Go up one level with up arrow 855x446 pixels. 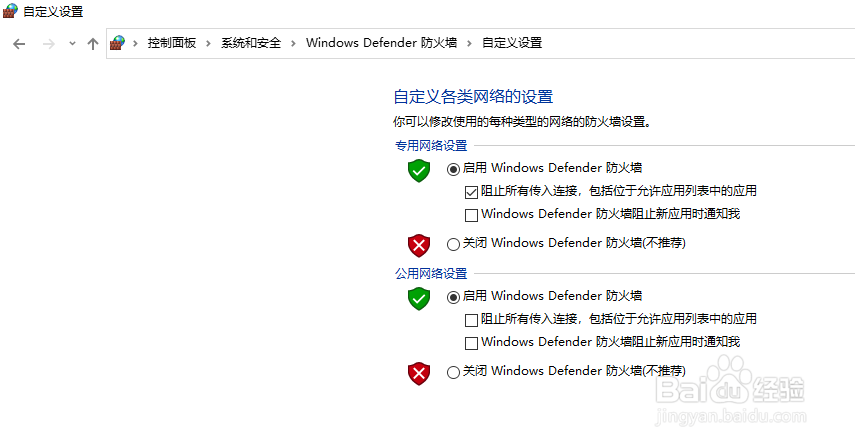pos(93,44)
